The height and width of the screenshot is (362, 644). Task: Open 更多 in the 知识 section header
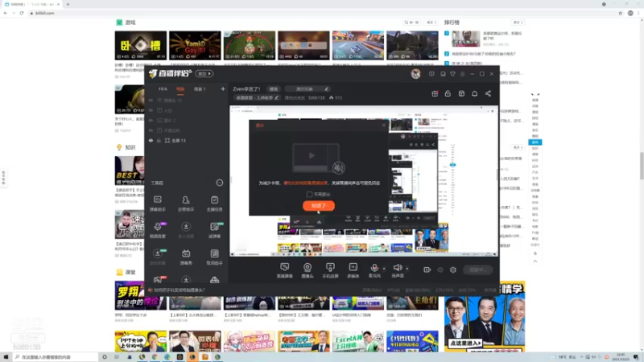(x=518, y=147)
